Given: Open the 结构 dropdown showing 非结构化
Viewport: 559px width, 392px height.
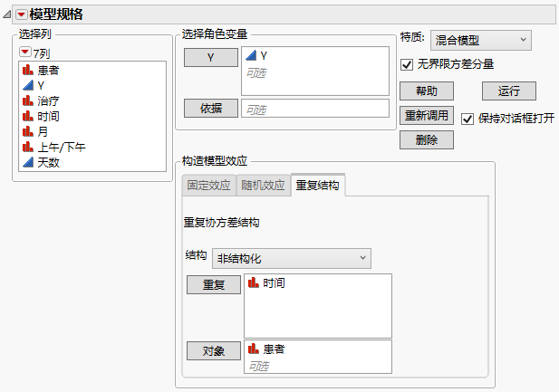Looking at the screenshot, I should 291,259.
